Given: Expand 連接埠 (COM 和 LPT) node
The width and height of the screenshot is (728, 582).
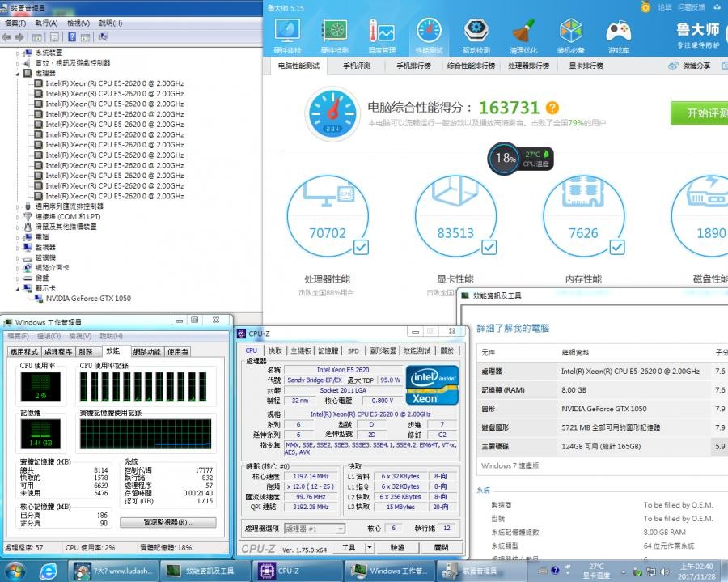Looking at the screenshot, I should coord(18,216).
